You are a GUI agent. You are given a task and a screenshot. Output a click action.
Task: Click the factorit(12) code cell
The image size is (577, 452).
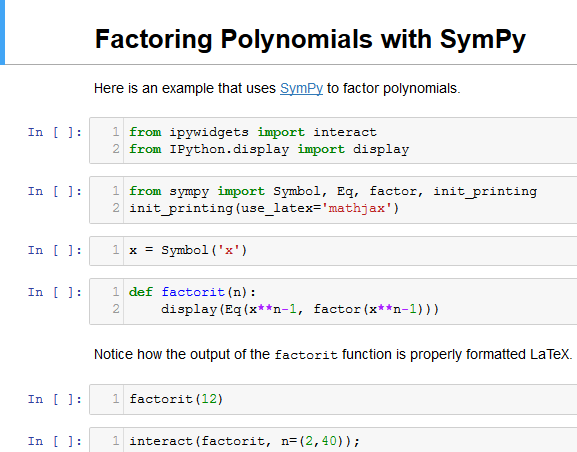coord(333,399)
